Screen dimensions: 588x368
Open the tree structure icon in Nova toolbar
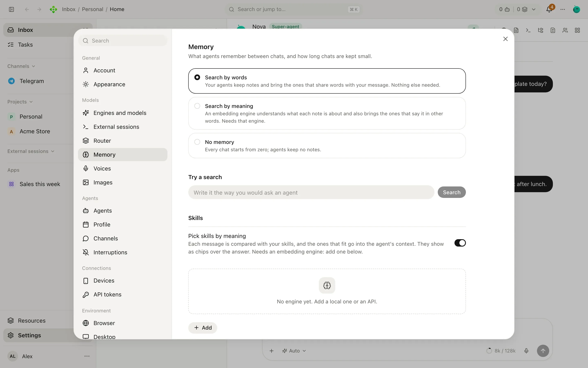[x=541, y=30]
